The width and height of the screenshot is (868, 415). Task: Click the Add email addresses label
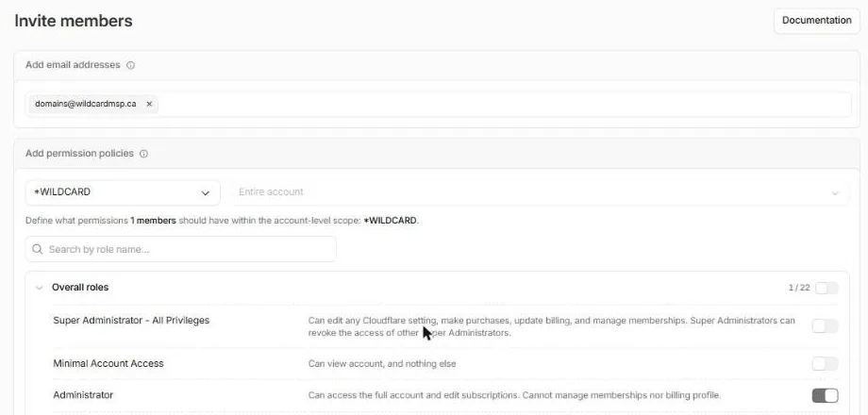73,65
